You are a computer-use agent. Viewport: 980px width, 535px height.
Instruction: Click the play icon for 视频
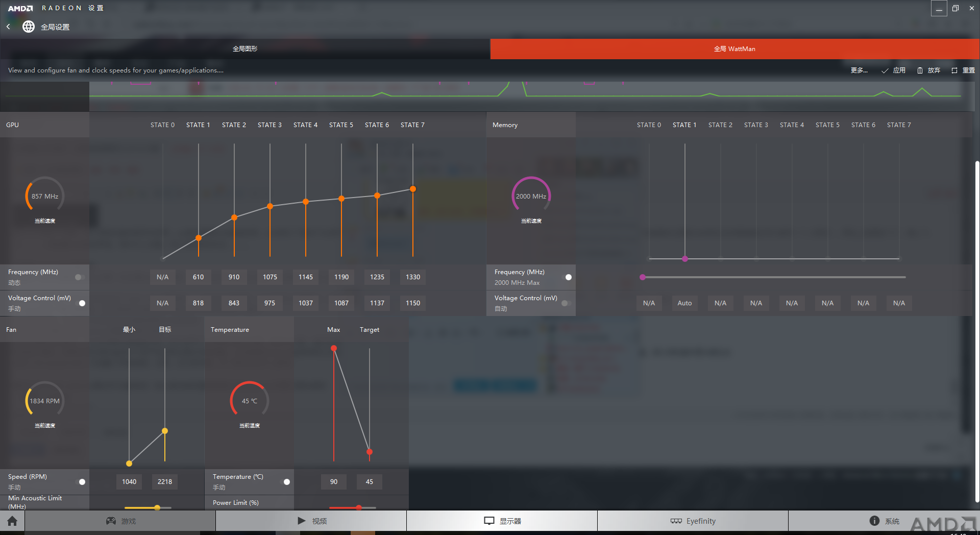(302, 521)
